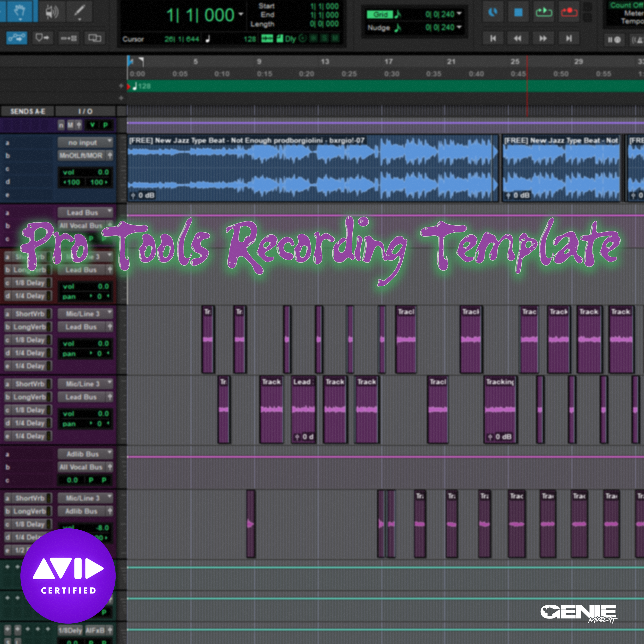Viewport: 644px width, 644px height.
Task: Open the I/O column header
Action: [85, 111]
